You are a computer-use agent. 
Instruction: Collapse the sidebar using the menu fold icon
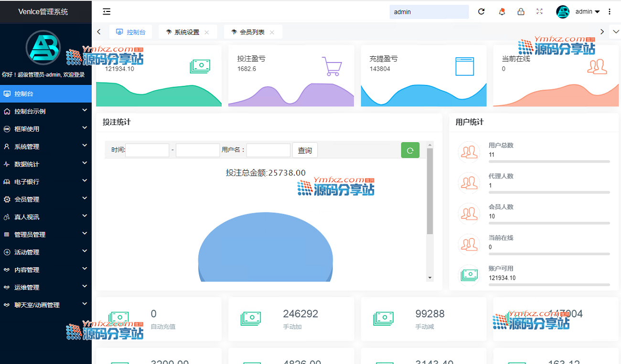click(107, 11)
